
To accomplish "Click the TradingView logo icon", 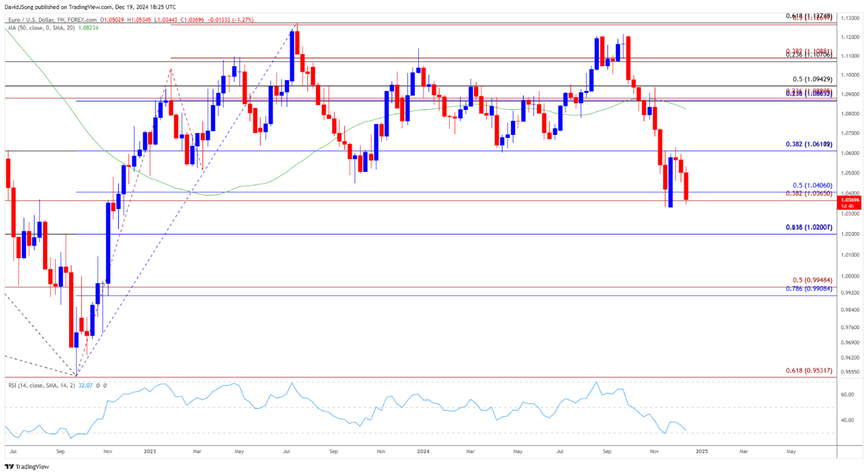I will pyautogui.click(x=8, y=467).
